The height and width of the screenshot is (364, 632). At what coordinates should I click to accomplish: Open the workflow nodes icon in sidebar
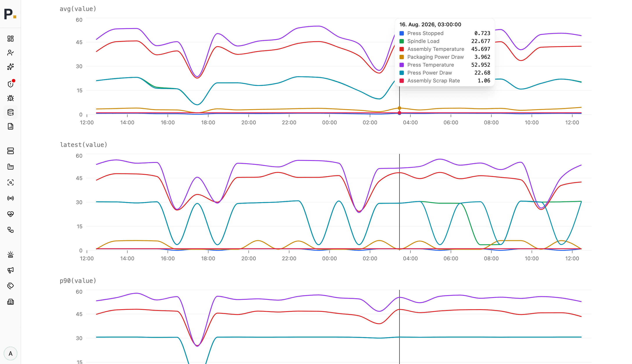click(11, 230)
